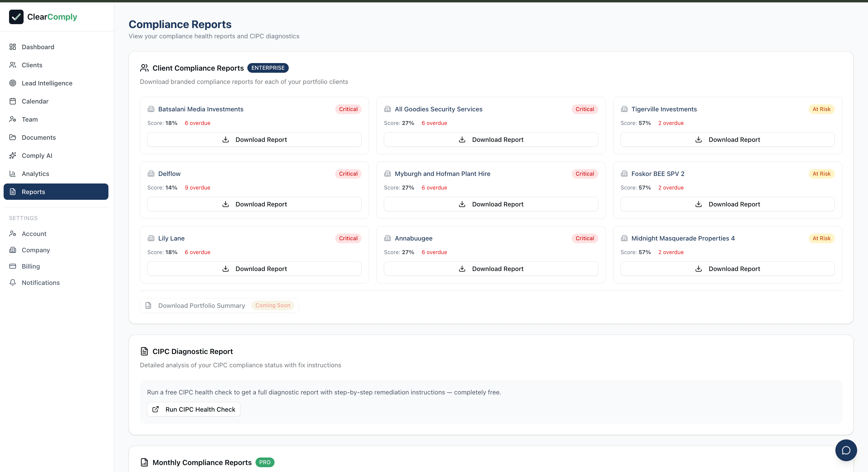Download Myburgh and Hofman Plant Hire report
868x472 pixels.
(491, 204)
